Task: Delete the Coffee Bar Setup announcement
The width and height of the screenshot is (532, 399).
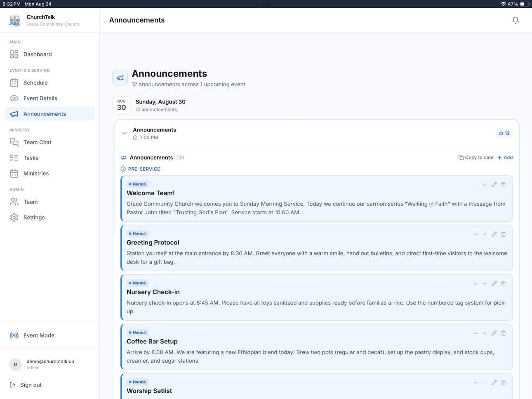Action: (504, 333)
